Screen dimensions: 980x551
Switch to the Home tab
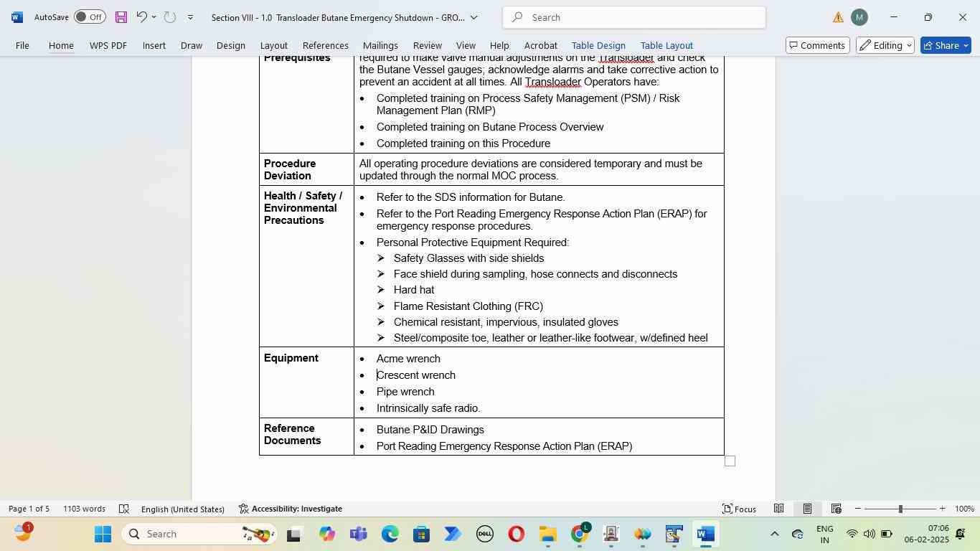pyautogui.click(x=61, y=45)
